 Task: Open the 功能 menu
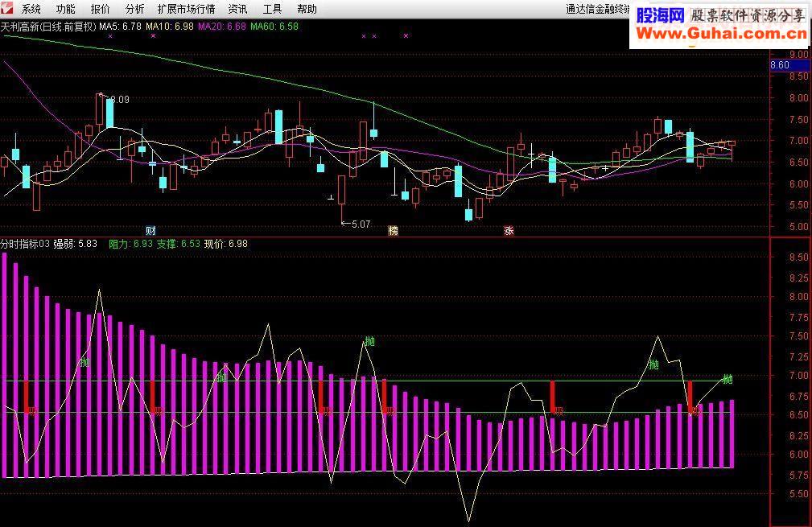click(66, 9)
